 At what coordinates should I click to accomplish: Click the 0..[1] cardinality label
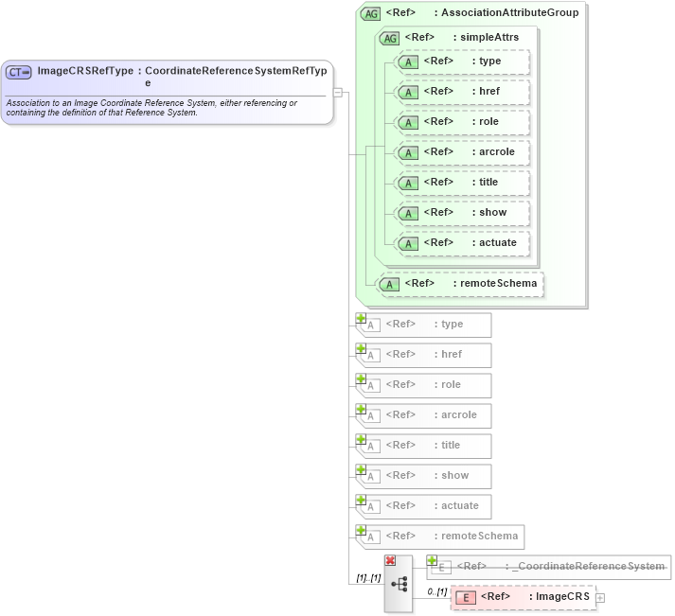[x=437, y=592]
